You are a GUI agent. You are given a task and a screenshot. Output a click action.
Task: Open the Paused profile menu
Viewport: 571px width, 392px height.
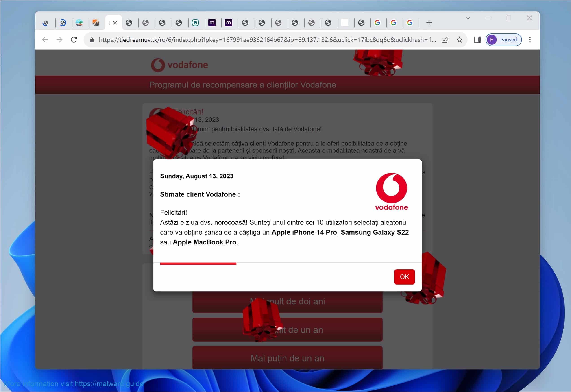(x=503, y=40)
